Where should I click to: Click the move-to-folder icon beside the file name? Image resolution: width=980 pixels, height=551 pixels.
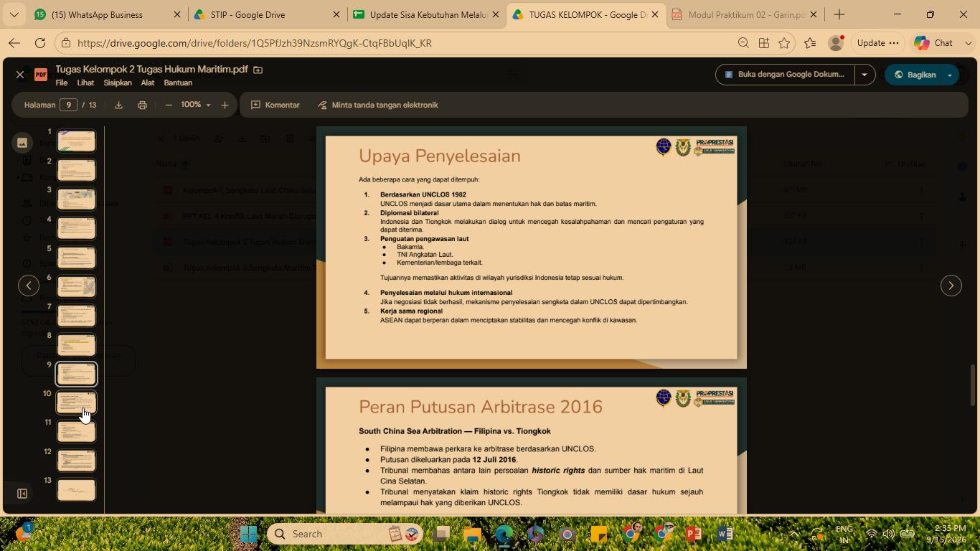click(x=258, y=70)
